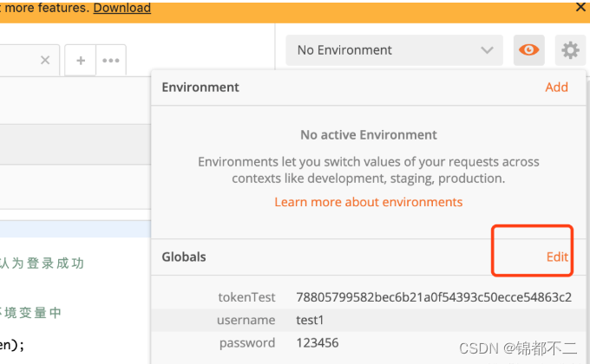The width and height of the screenshot is (590, 364).
Task: Click the Environment section header
Action: (x=200, y=87)
